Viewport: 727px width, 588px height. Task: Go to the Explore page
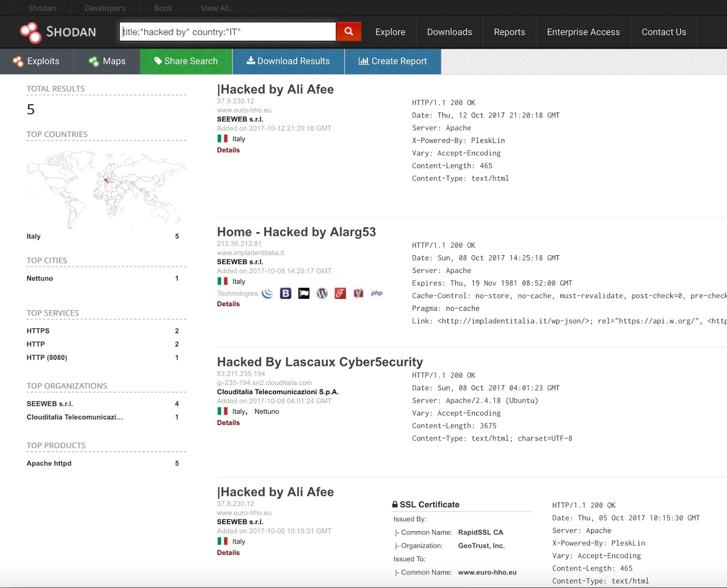point(390,32)
